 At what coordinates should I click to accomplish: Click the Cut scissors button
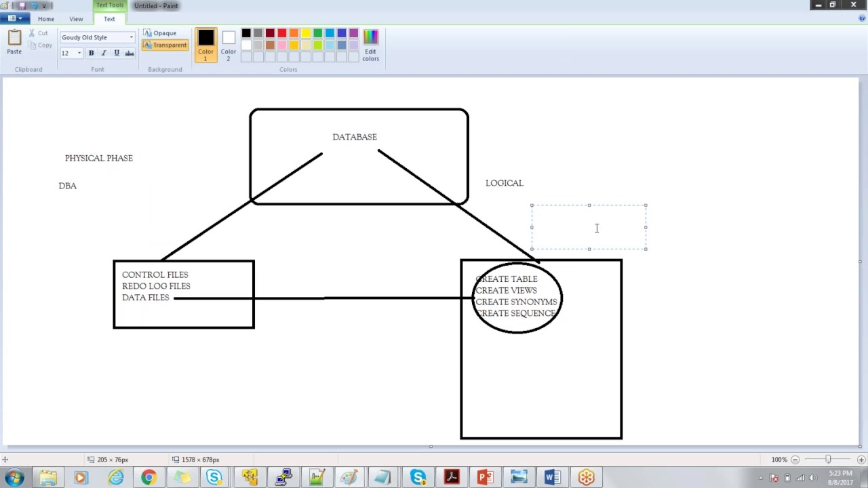[x=38, y=33]
